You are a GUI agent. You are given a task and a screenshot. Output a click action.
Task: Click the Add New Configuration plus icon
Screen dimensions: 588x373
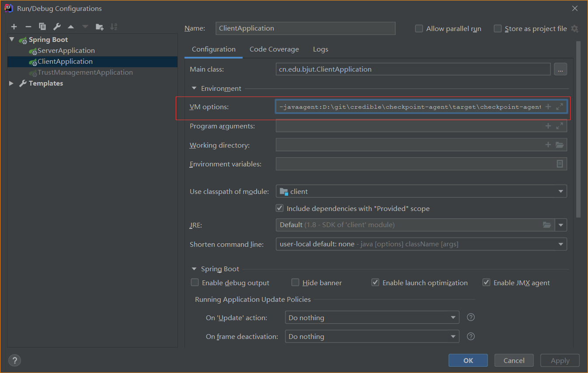pos(14,27)
